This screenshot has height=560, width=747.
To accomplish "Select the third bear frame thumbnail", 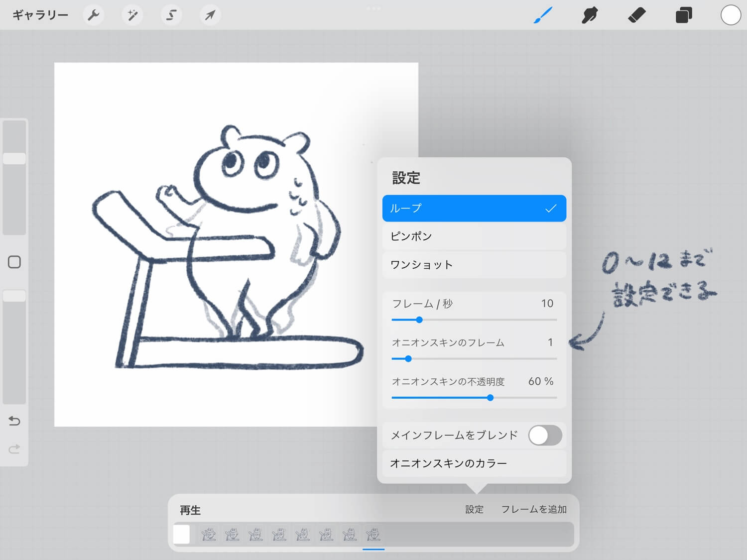I will (255, 535).
